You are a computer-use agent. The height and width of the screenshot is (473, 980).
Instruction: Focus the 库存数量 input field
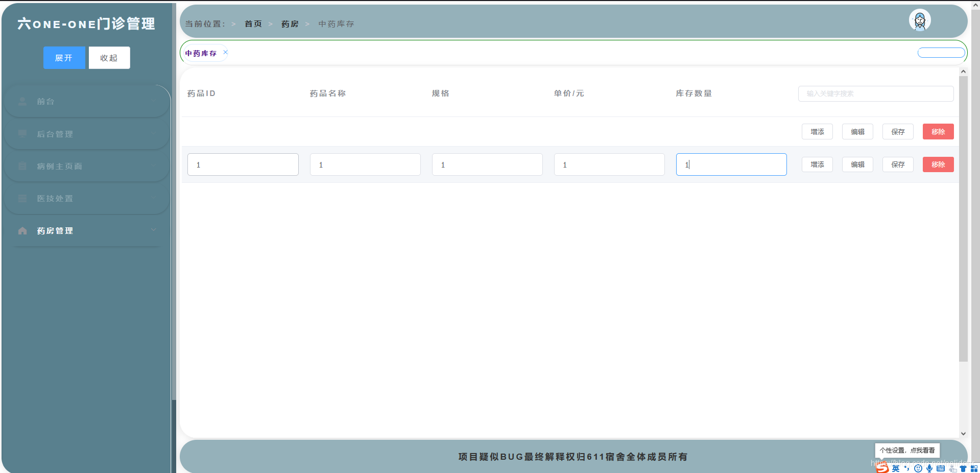731,164
